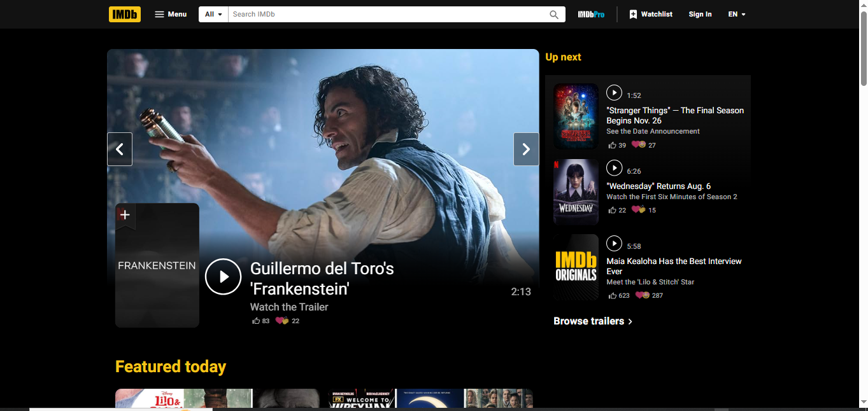Expand the EN language dropdown
Screen dimensions: 868x411
click(737, 14)
